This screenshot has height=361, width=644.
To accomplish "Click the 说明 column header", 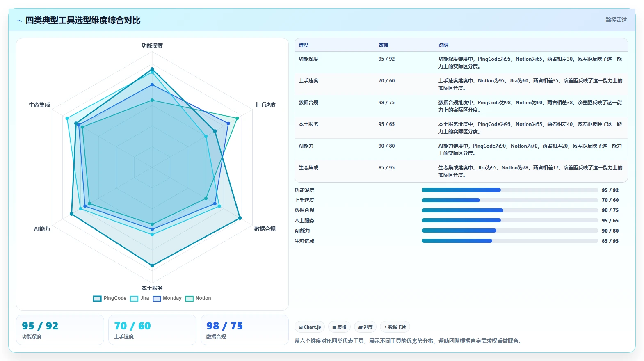I will pyautogui.click(x=443, y=45).
